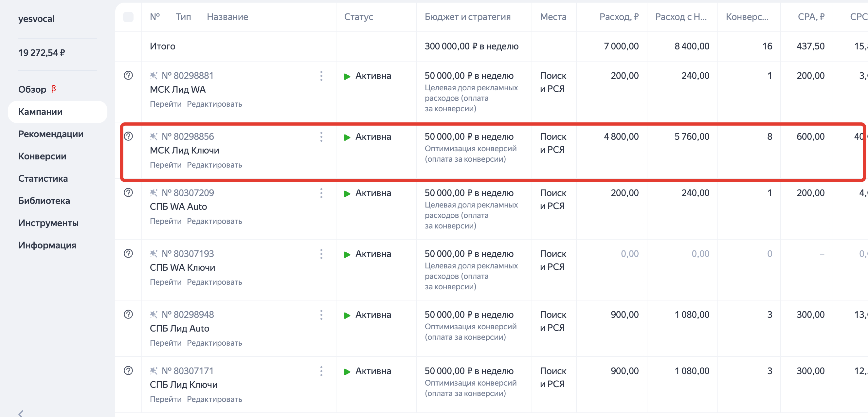Open kebab menu for СПБ WA Ключи campaign
This screenshot has width=868, height=417.
pos(321,254)
